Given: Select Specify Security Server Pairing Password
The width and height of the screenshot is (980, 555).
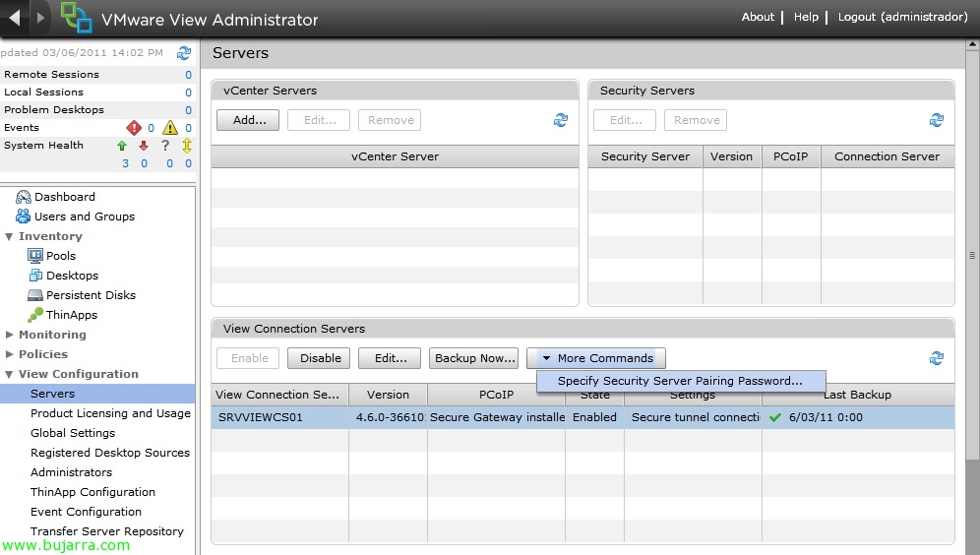Looking at the screenshot, I should pos(681,381).
